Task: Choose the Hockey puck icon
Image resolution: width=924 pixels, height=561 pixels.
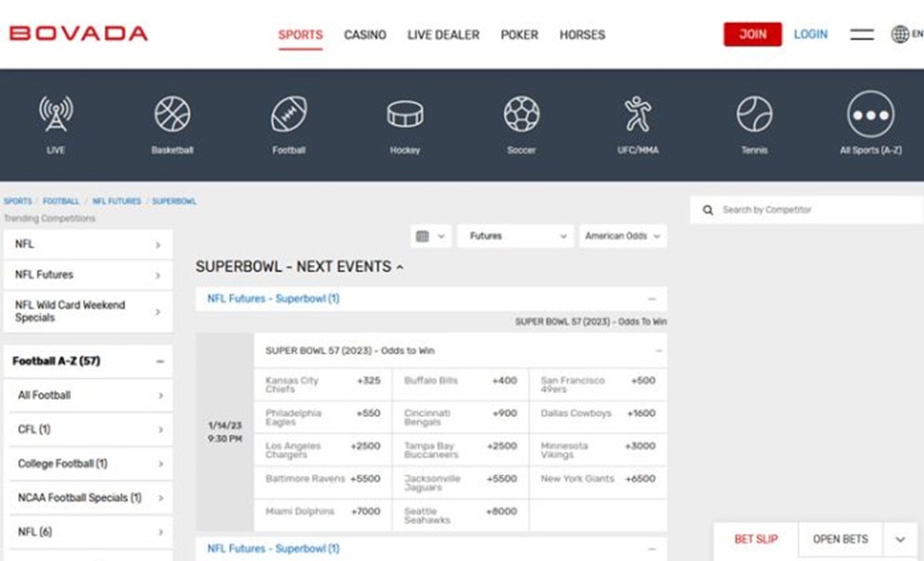Action: 405,115
